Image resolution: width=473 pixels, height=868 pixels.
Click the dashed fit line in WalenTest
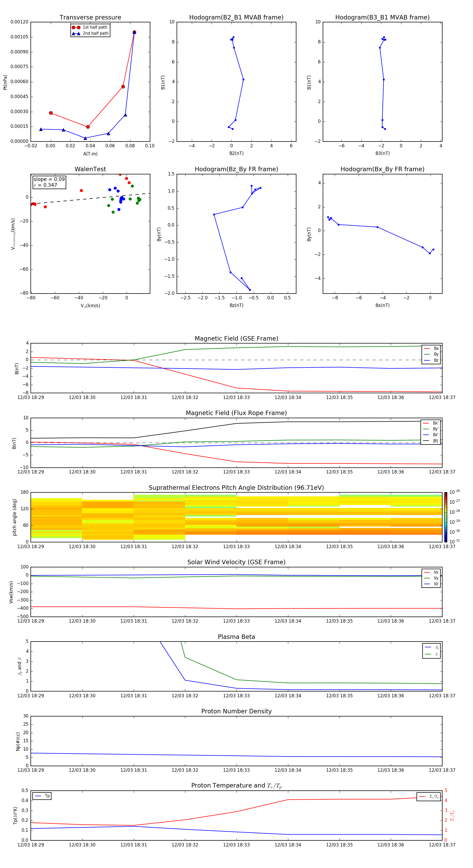coord(90,199)
